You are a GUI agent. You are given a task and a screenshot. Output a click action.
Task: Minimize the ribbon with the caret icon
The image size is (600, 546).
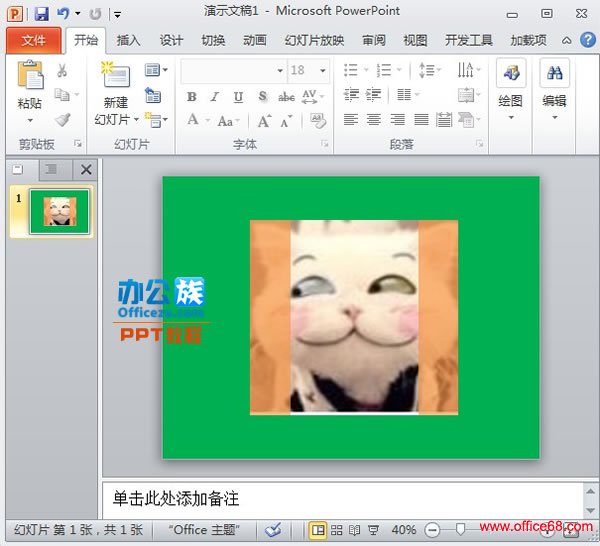tap(567, 40)
